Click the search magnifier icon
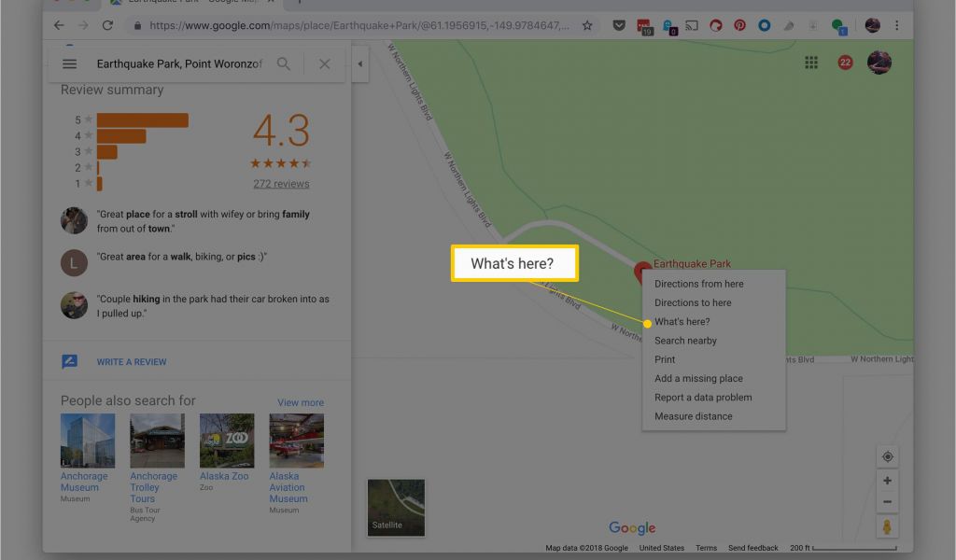Viewport: 956px width, 560px height. 284,64
